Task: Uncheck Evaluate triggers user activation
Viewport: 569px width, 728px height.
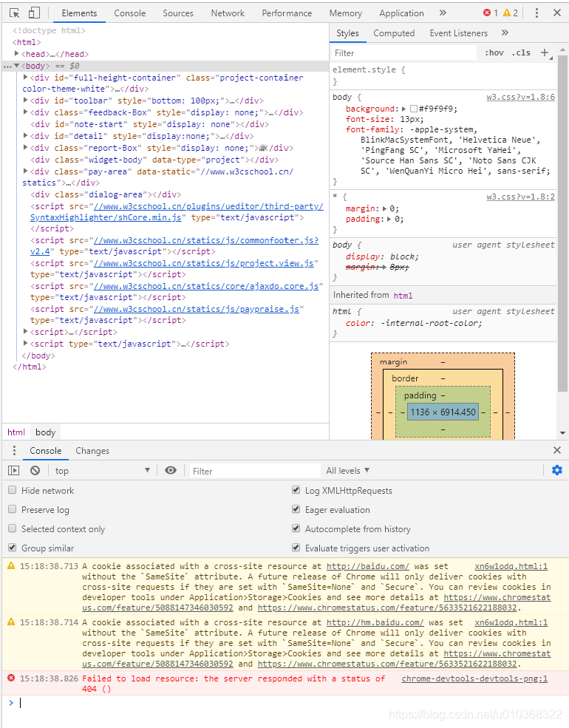Action: click(296, 548)
